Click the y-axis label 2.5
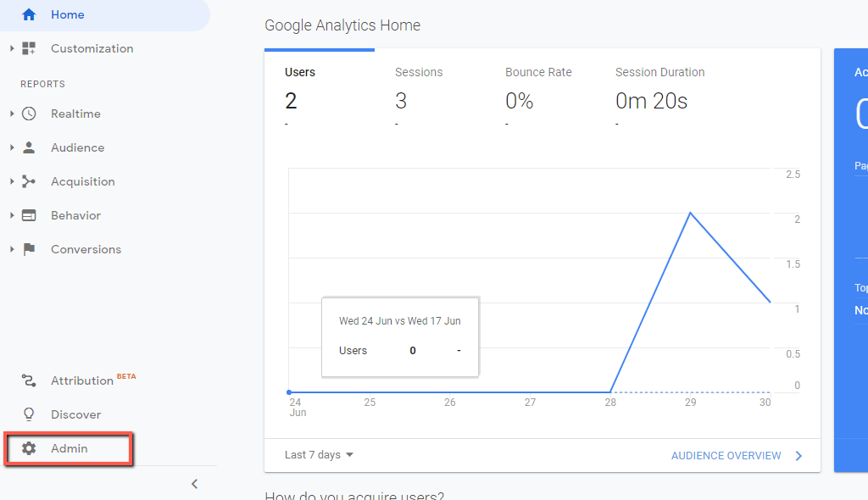868x500 pixels. click(x=793, y=175)
